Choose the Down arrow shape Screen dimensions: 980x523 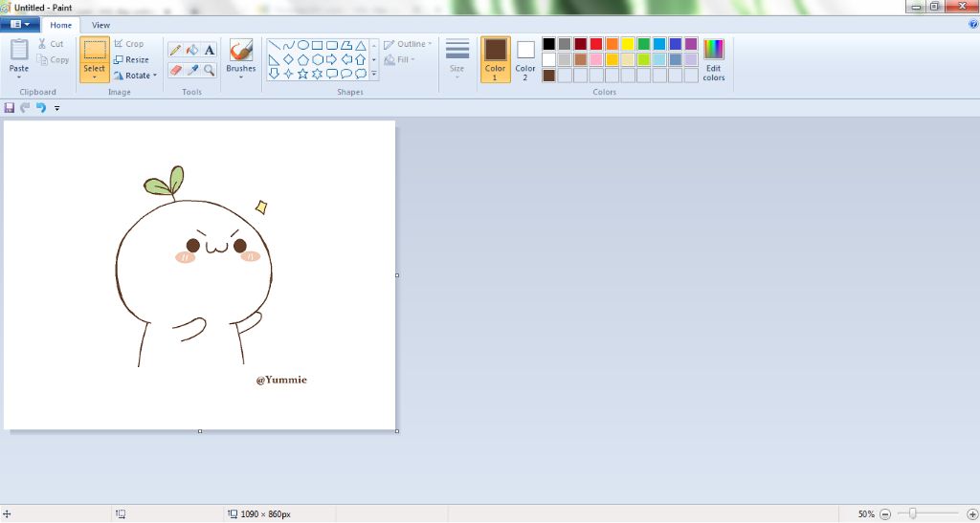tap(274, 74)
